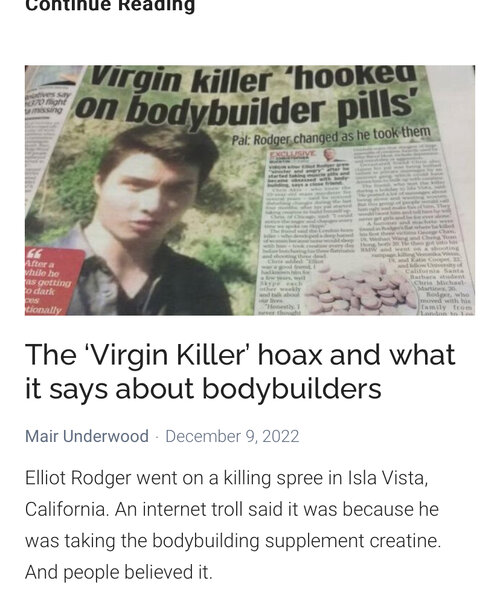The width and height of the screenshot is (500, 601).
Task: Click the December 9, 2022 publish date
Action: click(x=232, y=436)
